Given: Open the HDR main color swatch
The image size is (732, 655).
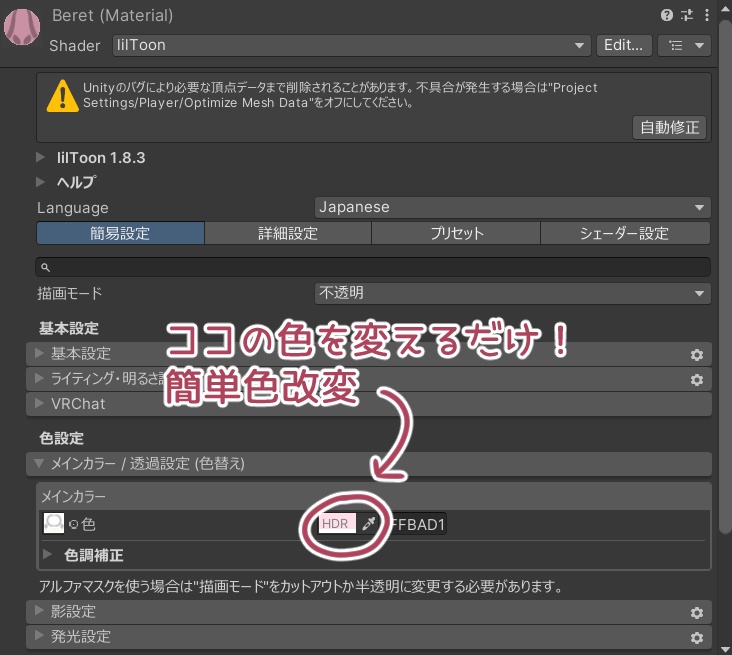Looking at the screenshot, I should [337, 523].
